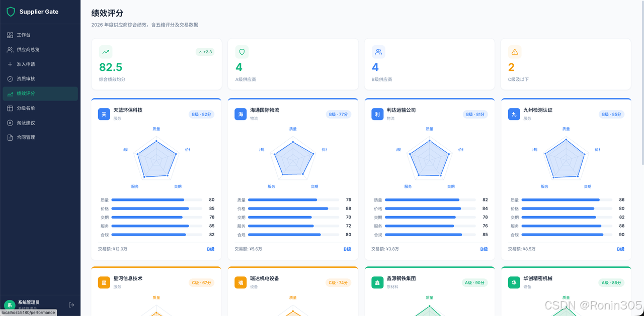
Task: Click the 供应商总览 people icon
Action: click(x=10, y=50)
